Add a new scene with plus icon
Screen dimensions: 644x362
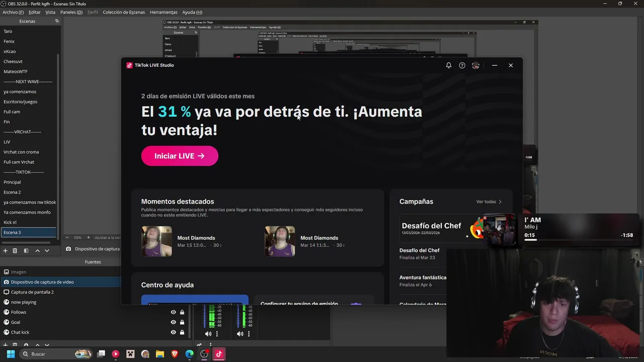(6, 250)
